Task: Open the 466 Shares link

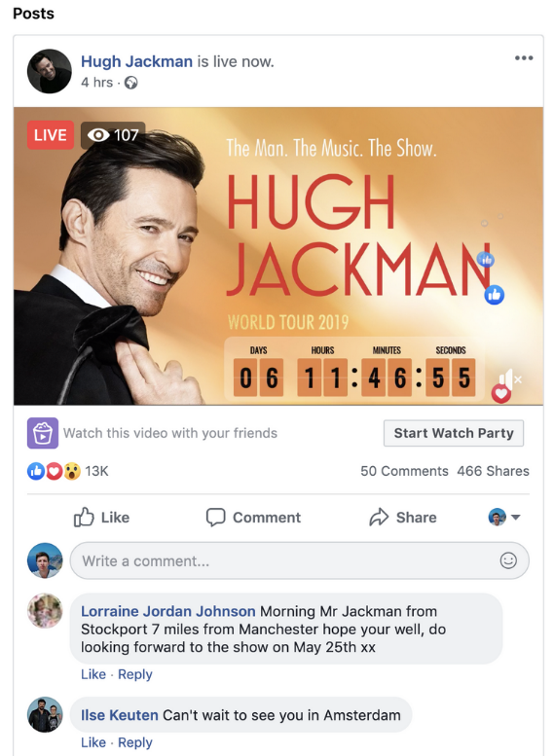Action: (494, 471)
